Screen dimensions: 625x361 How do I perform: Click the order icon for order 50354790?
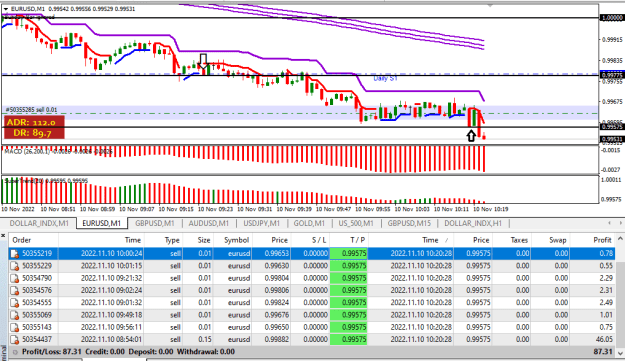point(14,278)
